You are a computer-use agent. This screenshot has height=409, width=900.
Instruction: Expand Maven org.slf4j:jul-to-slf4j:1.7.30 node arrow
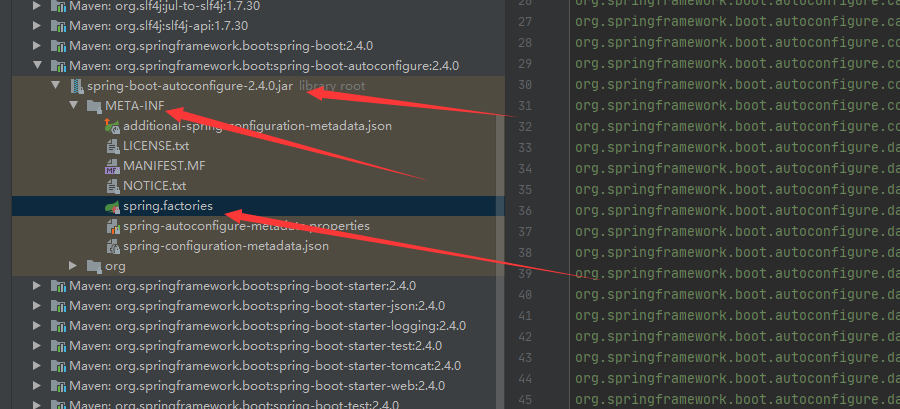tap(37, 6)
